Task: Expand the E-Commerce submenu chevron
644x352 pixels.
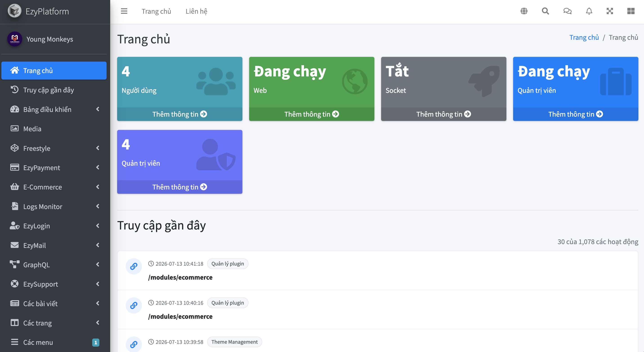Action: click(x=98, y=187)
